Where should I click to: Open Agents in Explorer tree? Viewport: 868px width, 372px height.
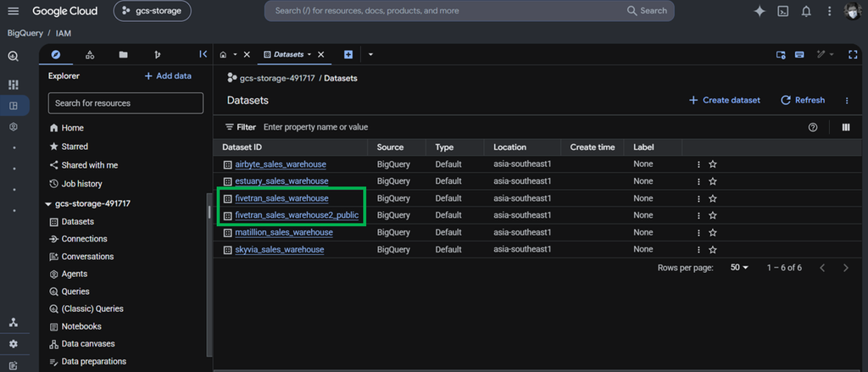(x=68, y=274)
